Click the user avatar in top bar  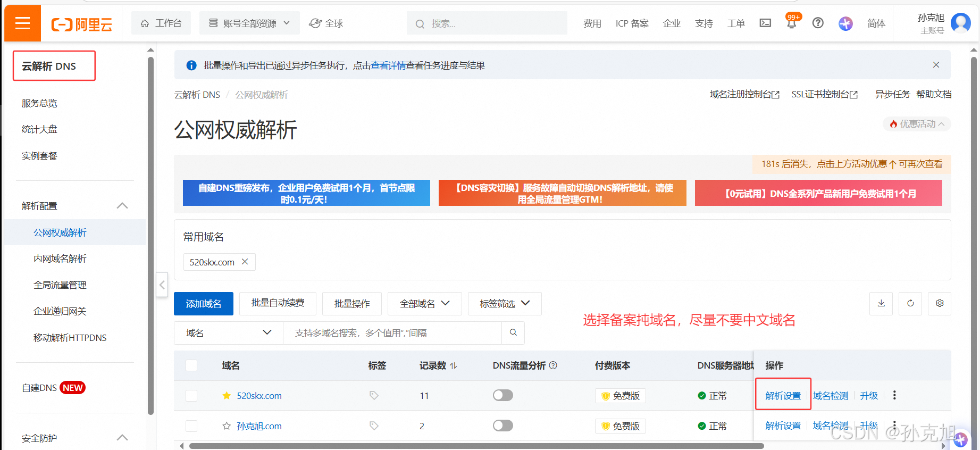coord(960,23)
